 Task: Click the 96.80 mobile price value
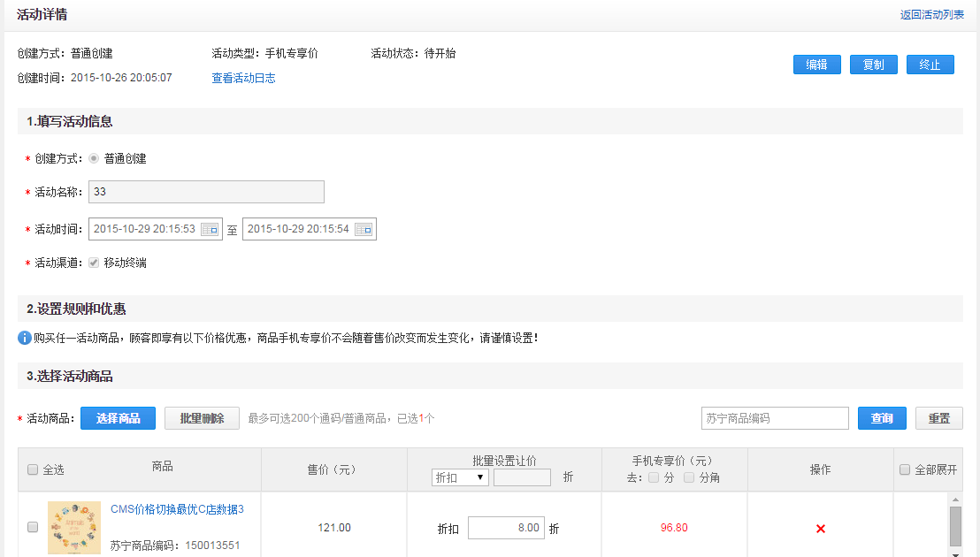pos(674,528)
